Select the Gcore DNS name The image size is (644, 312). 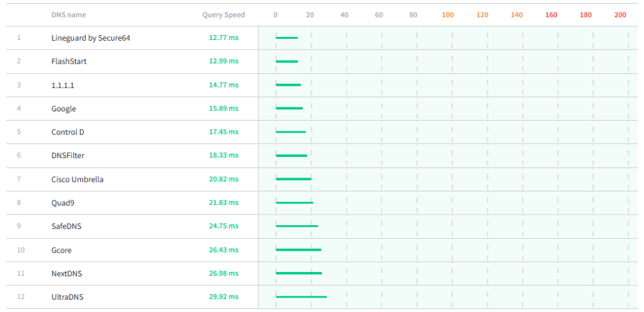point(61,250)
